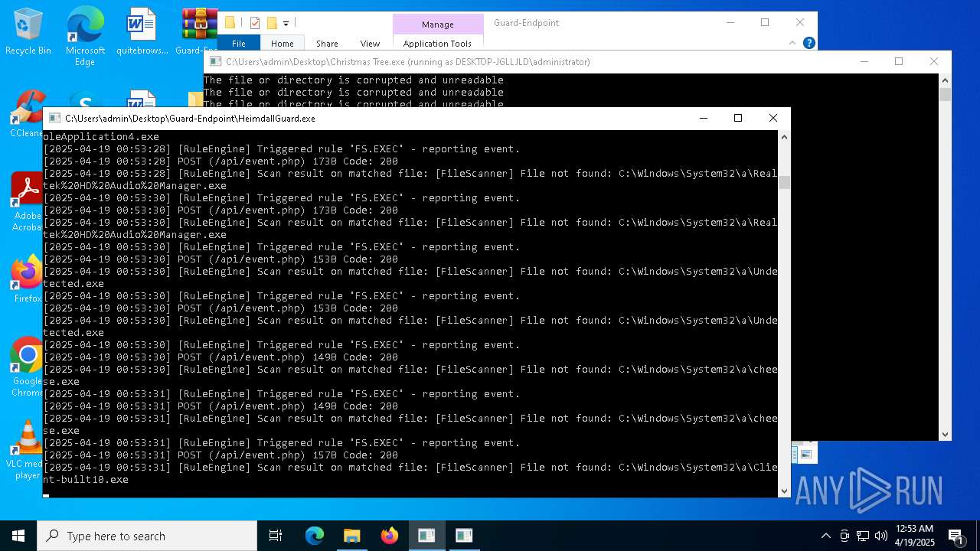980x551 pixels.
Task: Switch to the View ribbon tab
Action: click(370, 44)
